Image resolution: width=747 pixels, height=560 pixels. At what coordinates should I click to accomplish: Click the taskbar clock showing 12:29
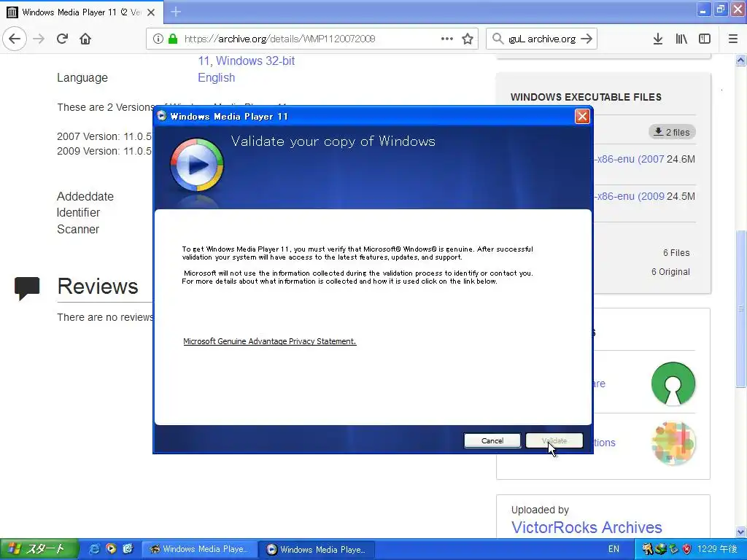click(717, 549)
